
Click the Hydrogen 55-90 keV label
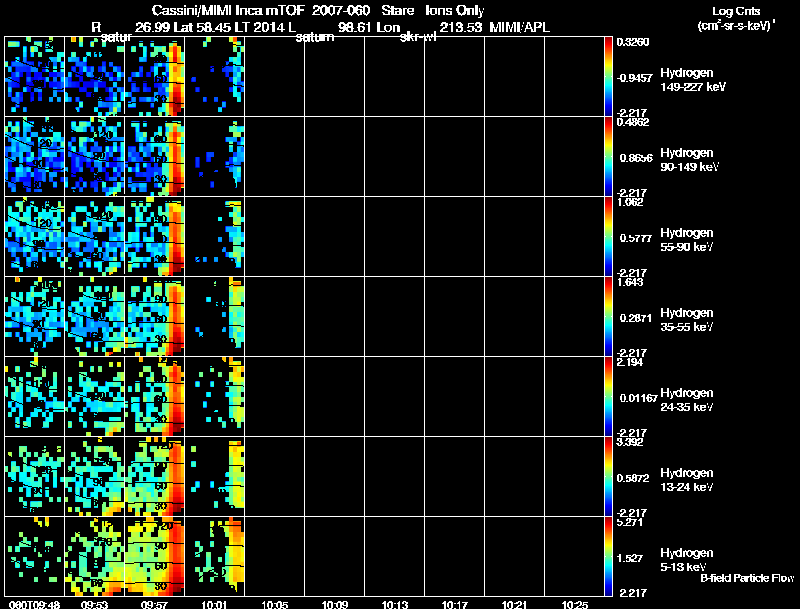click(x=685, y=240)
